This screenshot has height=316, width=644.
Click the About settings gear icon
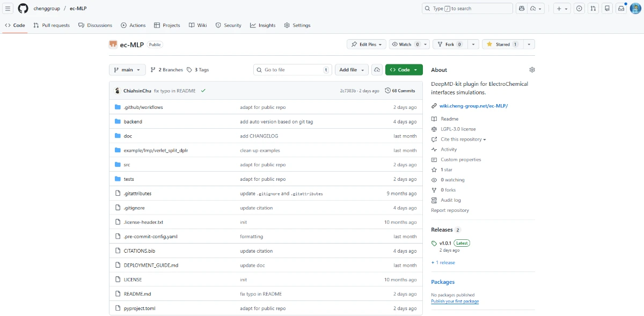(532, 70)
